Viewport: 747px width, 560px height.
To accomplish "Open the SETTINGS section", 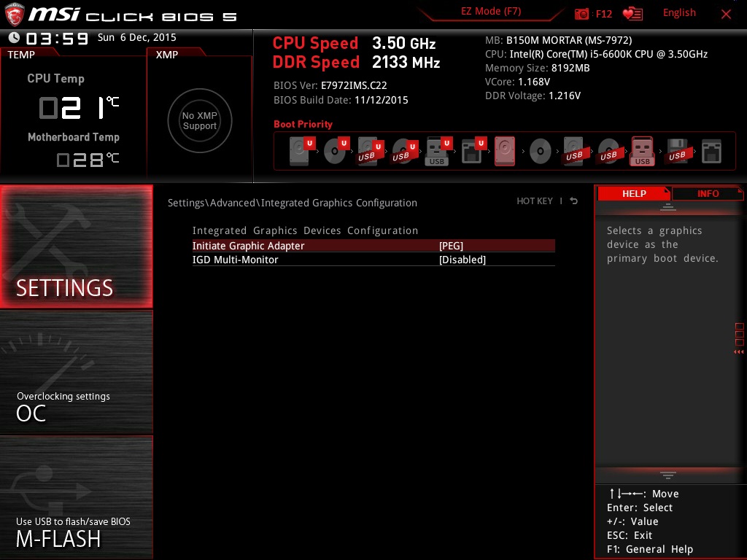I will [x=77, y=246].
